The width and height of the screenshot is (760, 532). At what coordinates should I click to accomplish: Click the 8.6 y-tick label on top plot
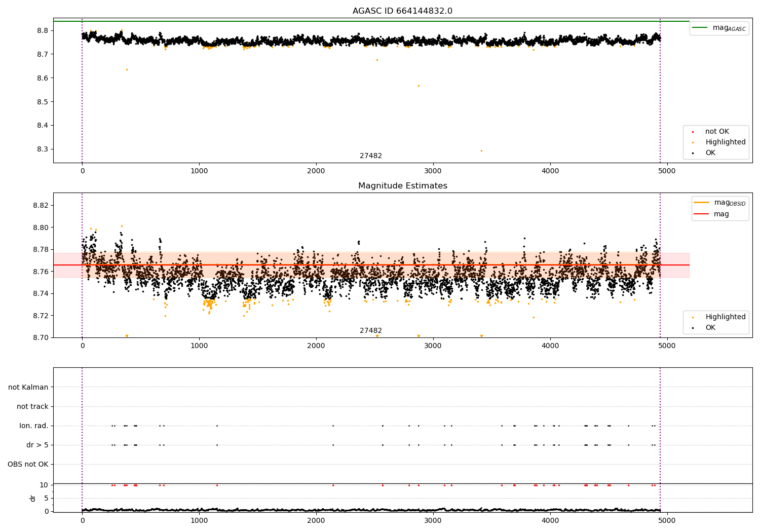[x=43, y=78]
